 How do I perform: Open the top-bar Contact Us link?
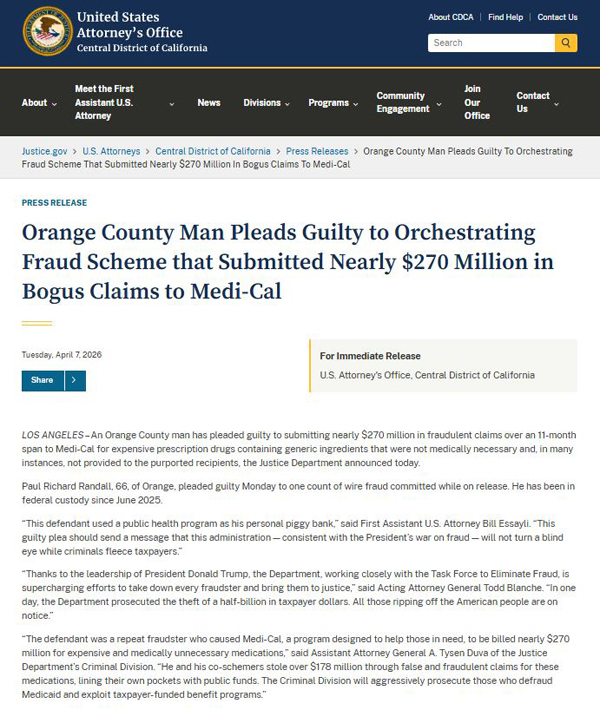[x=557, y=17]
